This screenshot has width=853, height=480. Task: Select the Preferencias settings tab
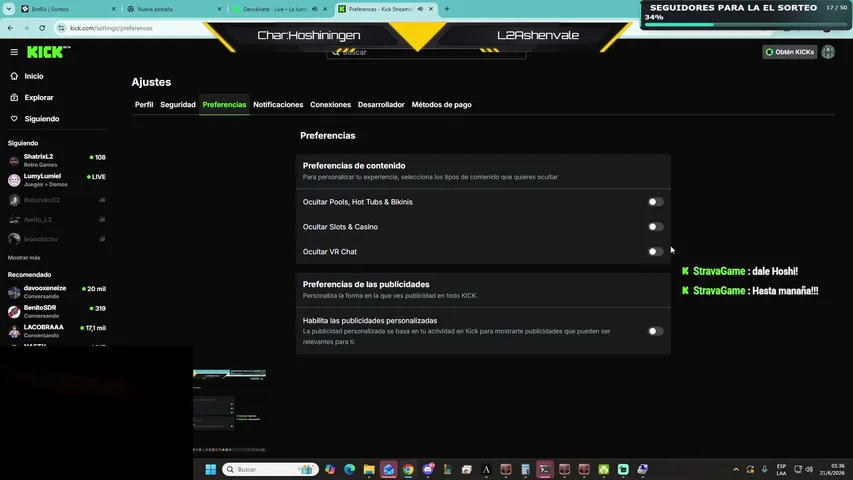click(224, 104)
